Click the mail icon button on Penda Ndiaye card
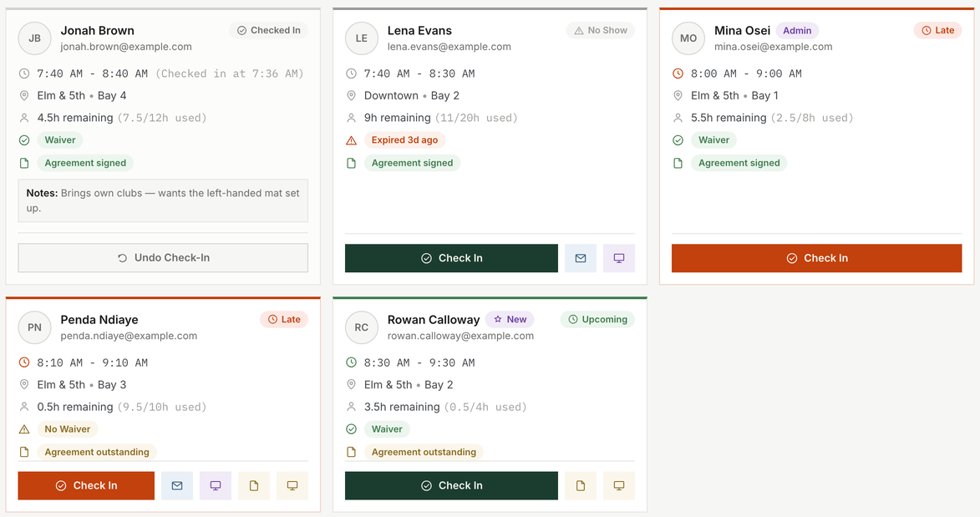The height and width of the screenshot is (517, 980). tap(177, 486)
